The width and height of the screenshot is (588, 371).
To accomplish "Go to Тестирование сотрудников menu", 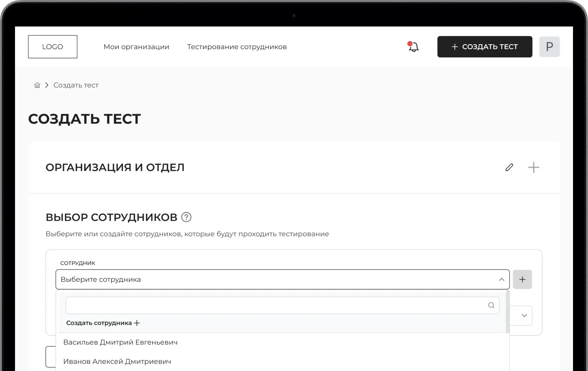I will (237, 47).
